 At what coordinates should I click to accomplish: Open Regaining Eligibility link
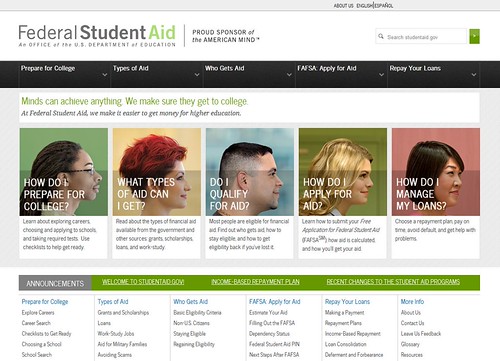point(194,344)
